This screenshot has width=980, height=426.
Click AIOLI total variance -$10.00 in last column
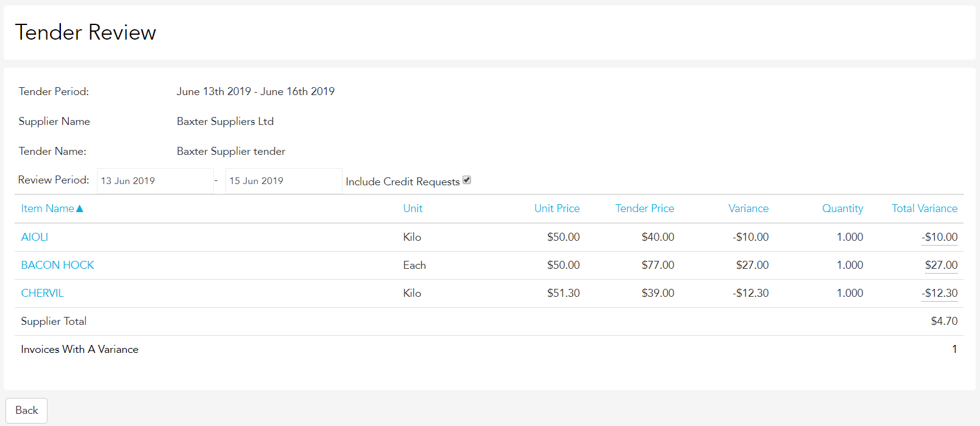tap(939, 237)
